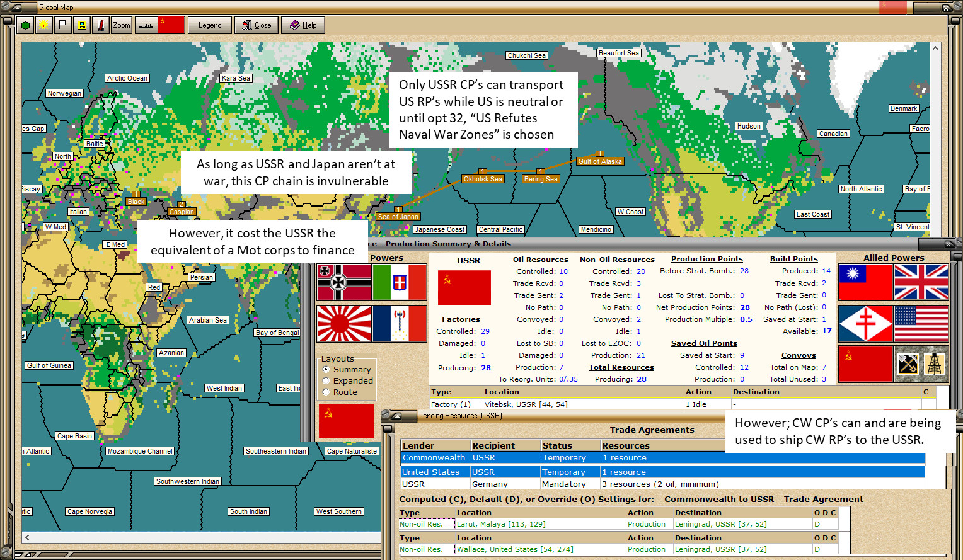Select the Germany flag under Axis Powers
Image resolution: width=963 pixels, height=560 pixels.
pyautogui.click(x=343, y=282)
